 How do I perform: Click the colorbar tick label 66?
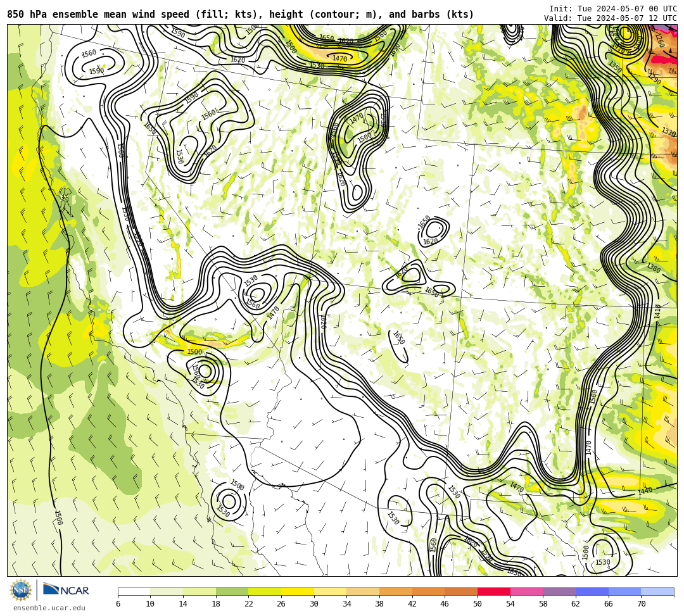click(609, 604)
